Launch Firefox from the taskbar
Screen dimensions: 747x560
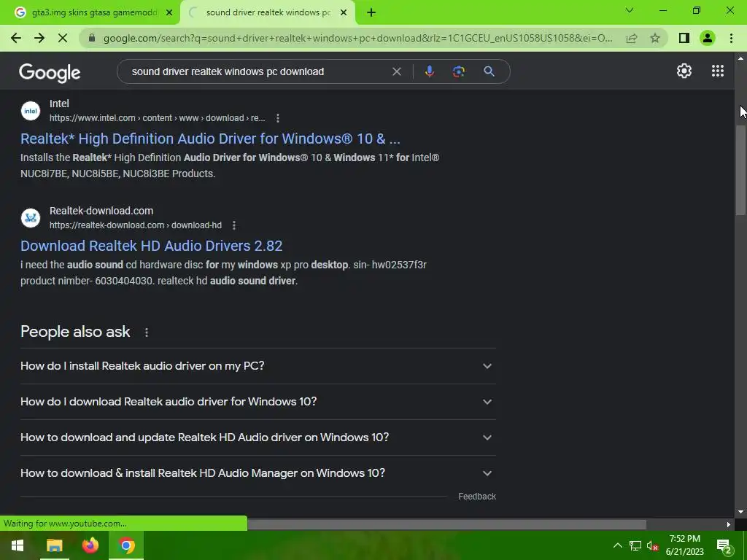90,545
